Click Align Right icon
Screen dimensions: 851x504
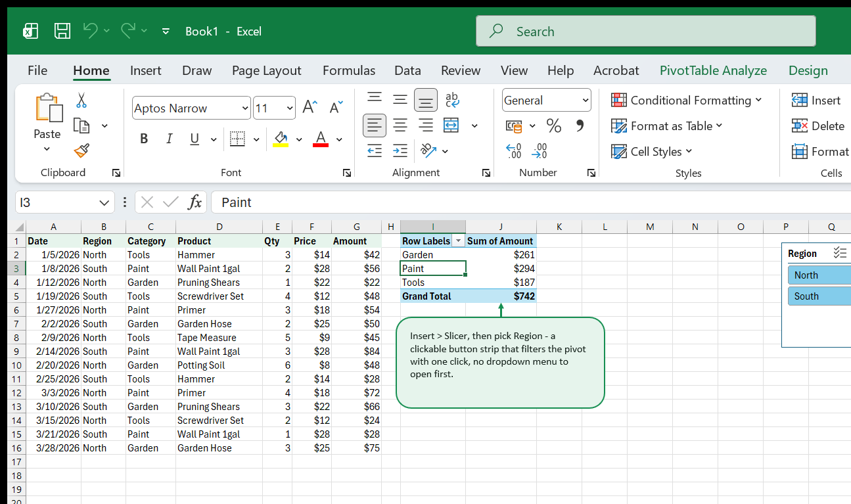426,126
